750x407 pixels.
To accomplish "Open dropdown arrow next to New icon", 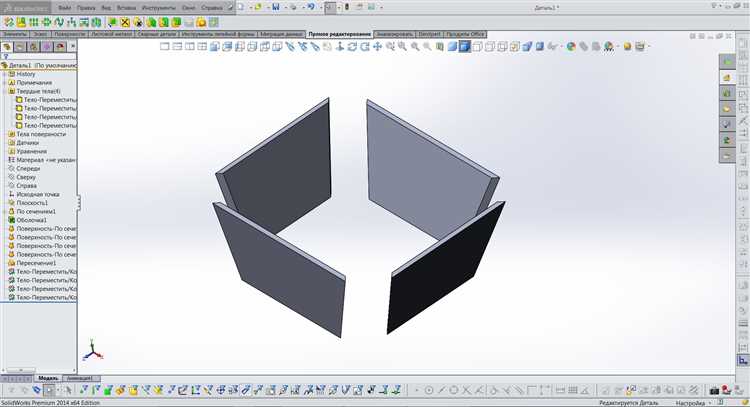I will pyautogui.click(x=250, y=8).
